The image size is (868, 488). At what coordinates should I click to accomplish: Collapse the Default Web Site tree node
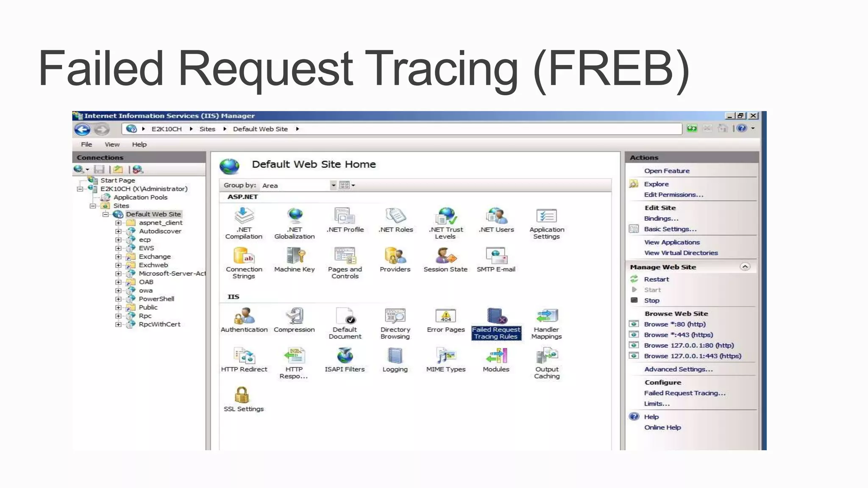pos(106,214)
